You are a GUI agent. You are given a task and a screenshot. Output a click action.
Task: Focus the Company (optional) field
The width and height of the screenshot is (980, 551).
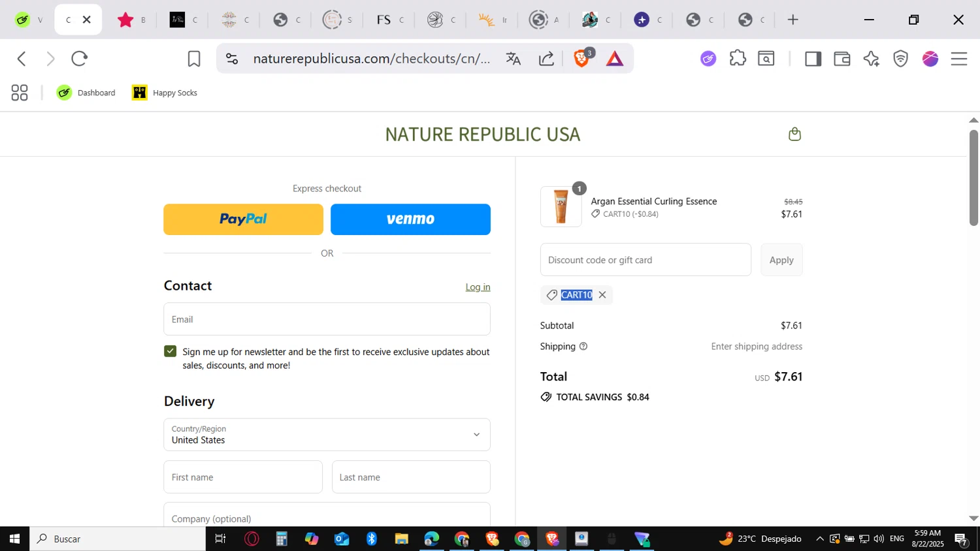[327, 515]
